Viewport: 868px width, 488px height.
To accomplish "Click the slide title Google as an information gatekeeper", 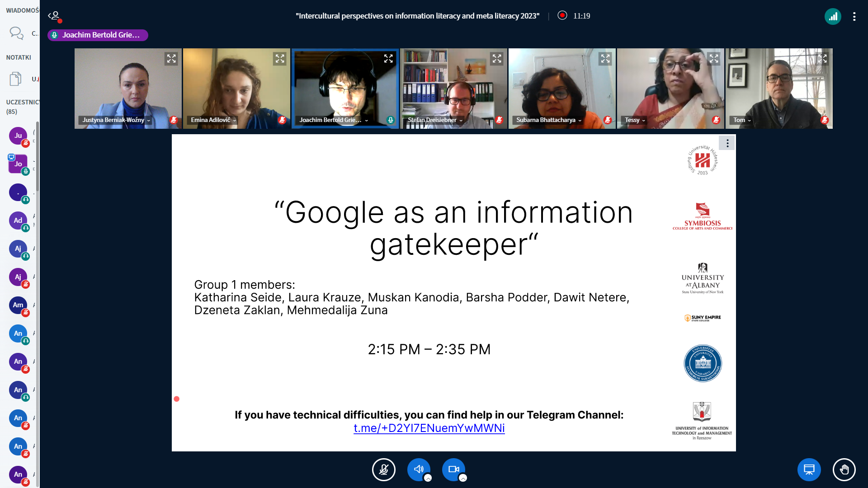I will (x=453, y=229).
